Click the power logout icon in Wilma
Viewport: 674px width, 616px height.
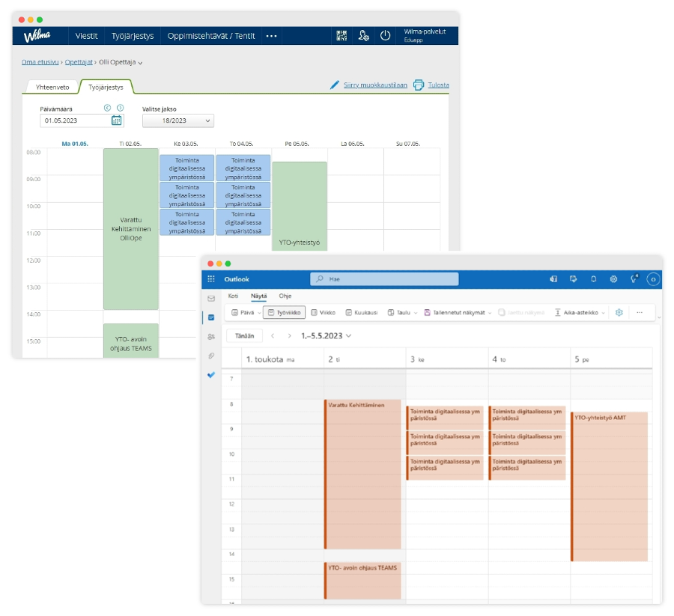[x=385, y=36]
